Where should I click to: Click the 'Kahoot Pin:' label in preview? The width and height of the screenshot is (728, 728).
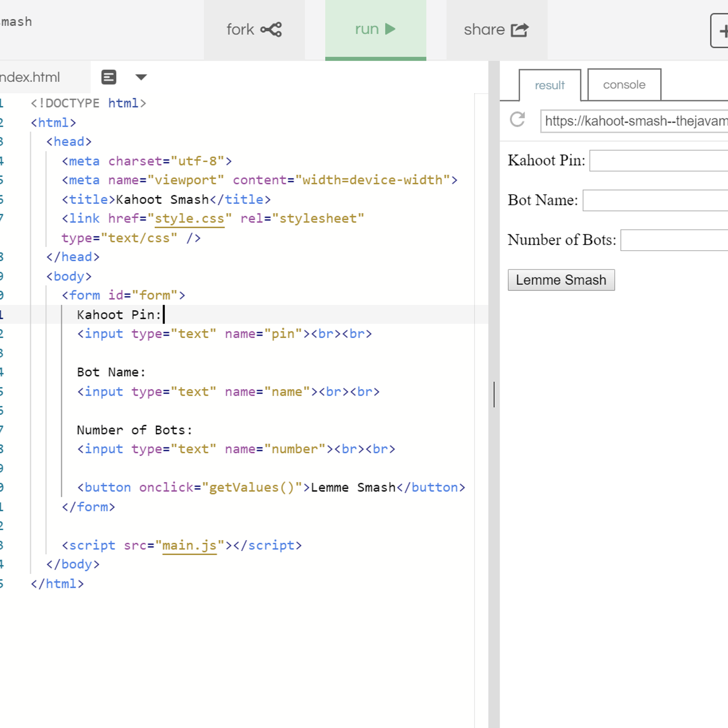point(546,161)
